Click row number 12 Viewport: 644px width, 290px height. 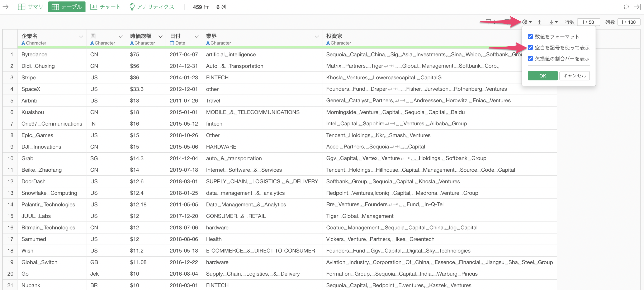10,181
